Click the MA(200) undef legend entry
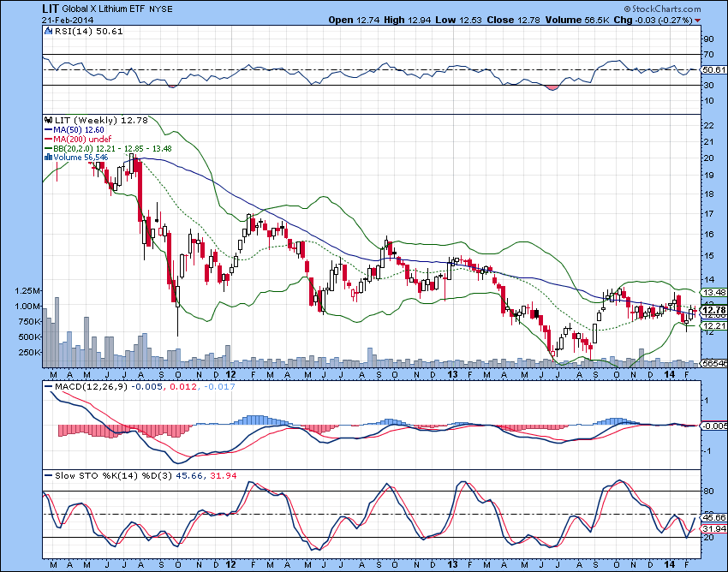Viewport: 728px width, 572px height. coord(82,140)
